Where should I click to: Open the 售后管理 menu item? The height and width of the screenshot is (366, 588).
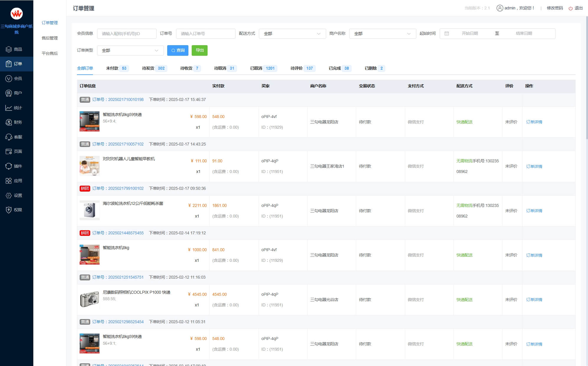(50, 38)
